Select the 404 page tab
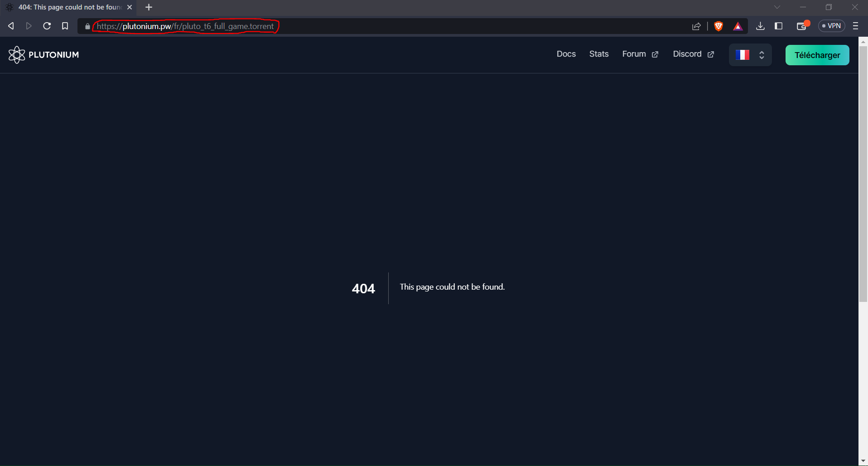The image size is (868, 466). (68, 7)
